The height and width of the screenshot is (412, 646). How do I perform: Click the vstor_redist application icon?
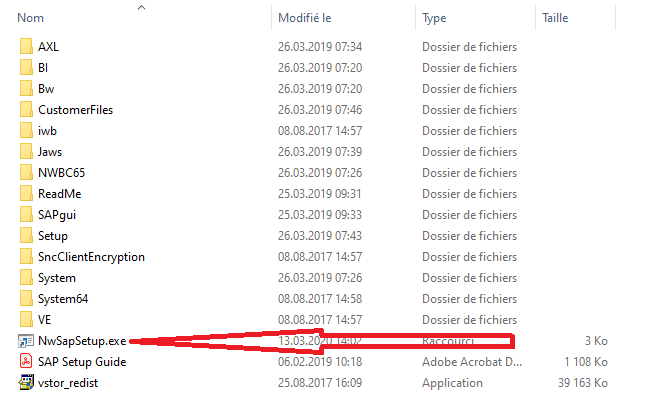point(26,382)
